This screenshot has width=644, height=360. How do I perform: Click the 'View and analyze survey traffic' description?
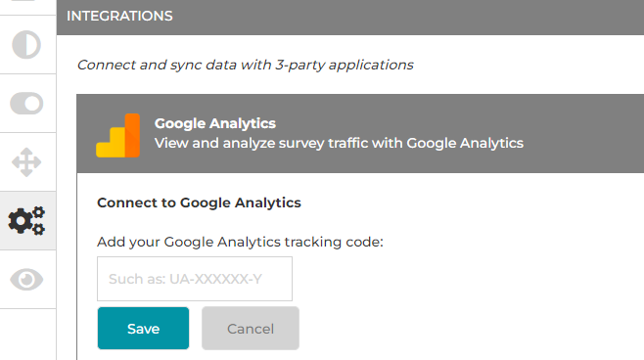point(339,143)
